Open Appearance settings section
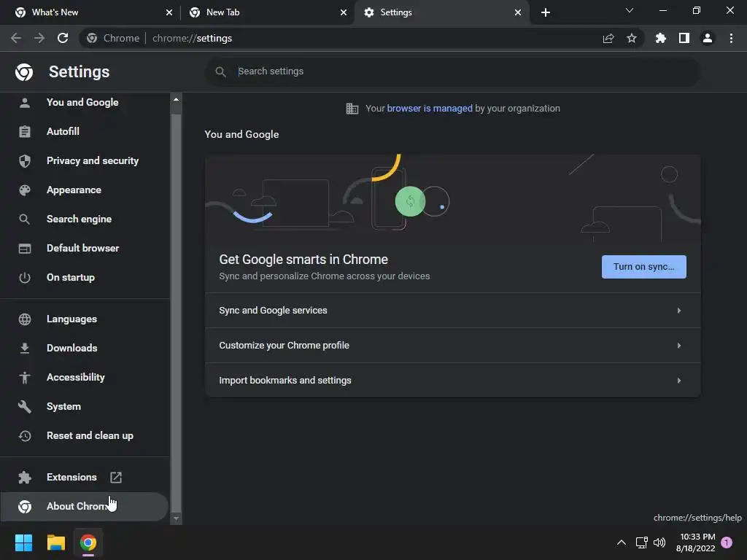The image size is (747, 560). [85, 190]
